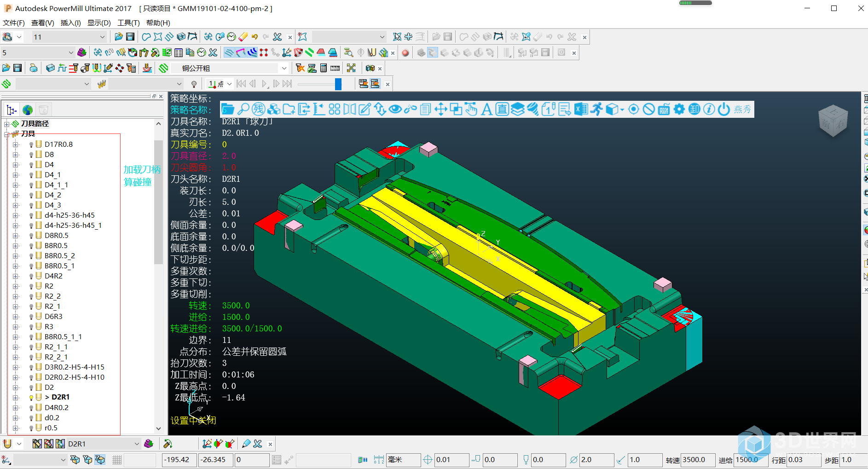
Task: Open the active tool D2R1 dropdown
Action: (x=137, y=444)
